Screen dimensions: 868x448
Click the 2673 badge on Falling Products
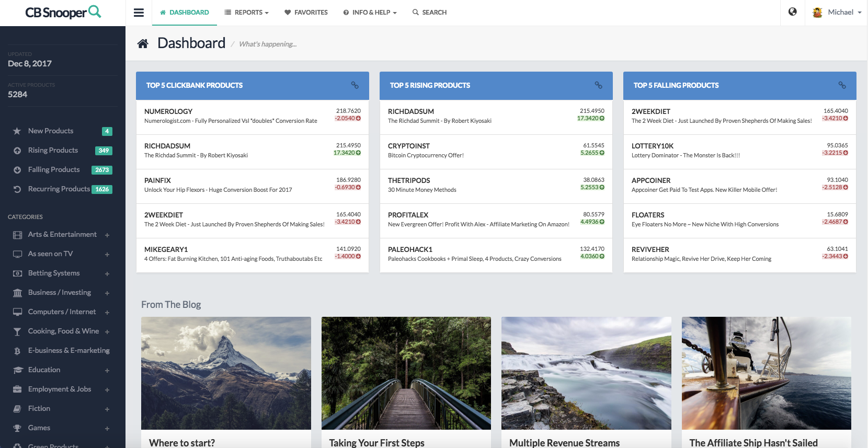[x=102, y=170]
